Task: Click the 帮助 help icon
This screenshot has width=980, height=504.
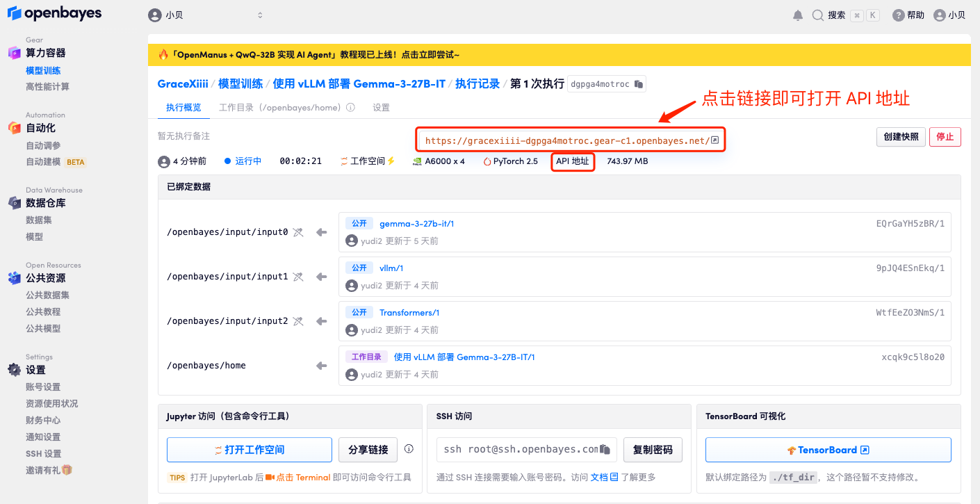Action: click(899, 15)
